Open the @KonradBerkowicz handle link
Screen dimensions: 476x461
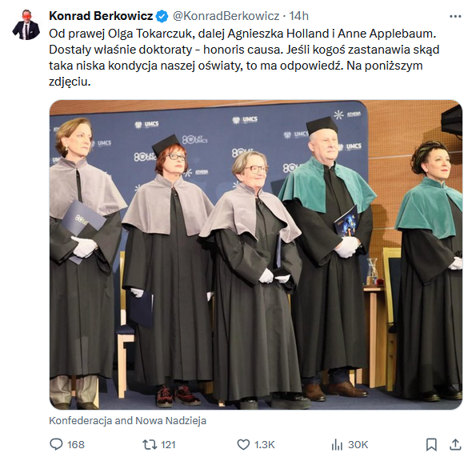point(226,16)
